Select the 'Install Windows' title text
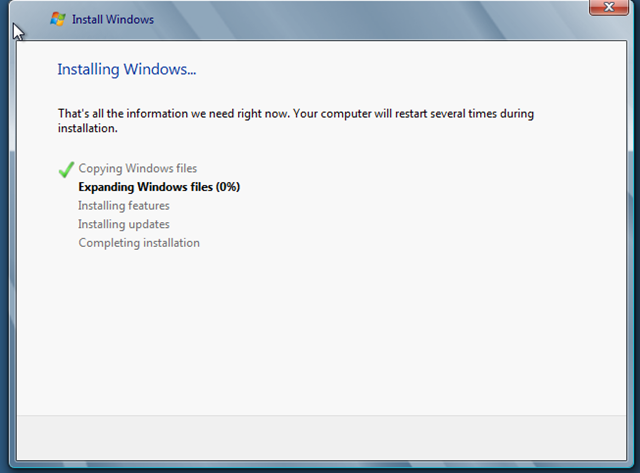This screenshot has height=473, width=640. tap(113, 20)
